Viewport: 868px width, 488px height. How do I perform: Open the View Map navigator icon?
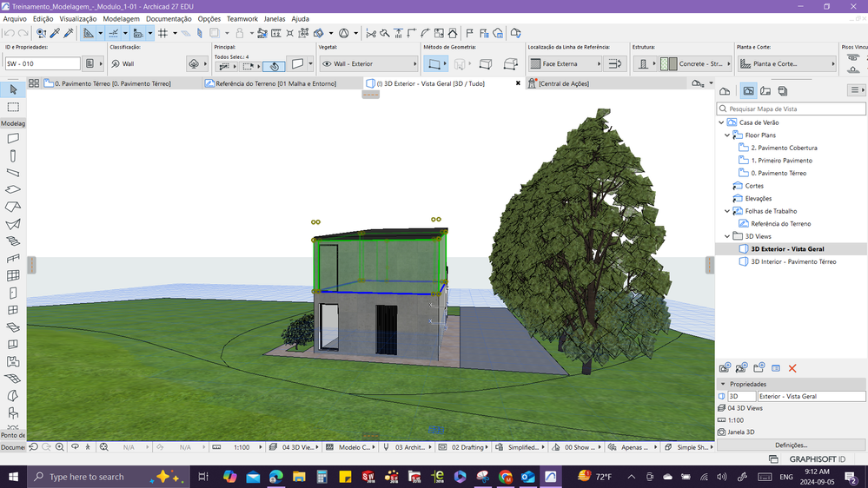[748, 90]
